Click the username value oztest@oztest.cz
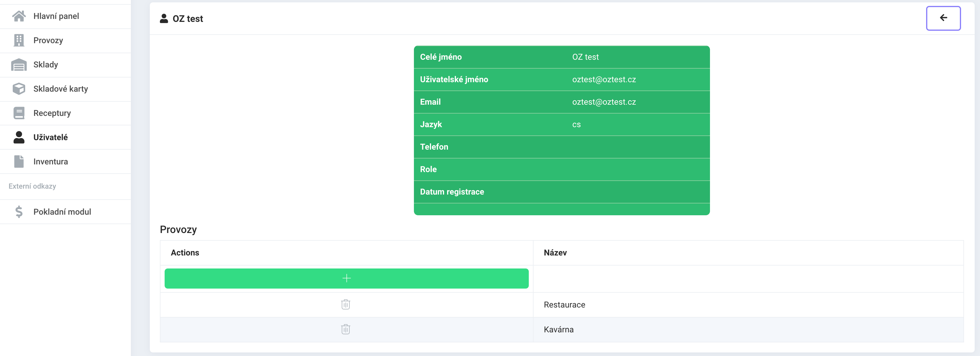The image size is (980, 356). coord(604,80)
